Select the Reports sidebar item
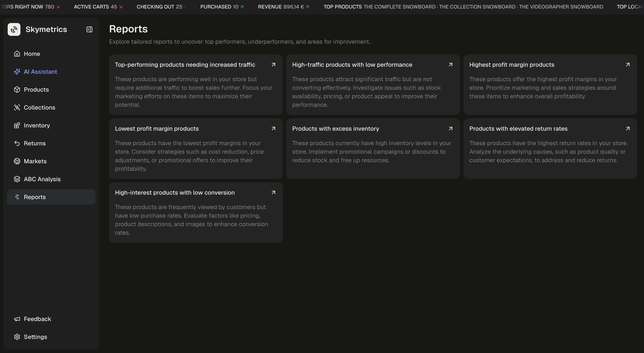644x353 pixels. coord(35,197)
